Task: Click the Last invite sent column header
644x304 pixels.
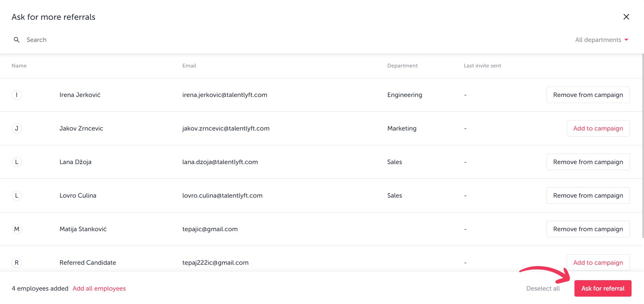Action: (482, 65)
